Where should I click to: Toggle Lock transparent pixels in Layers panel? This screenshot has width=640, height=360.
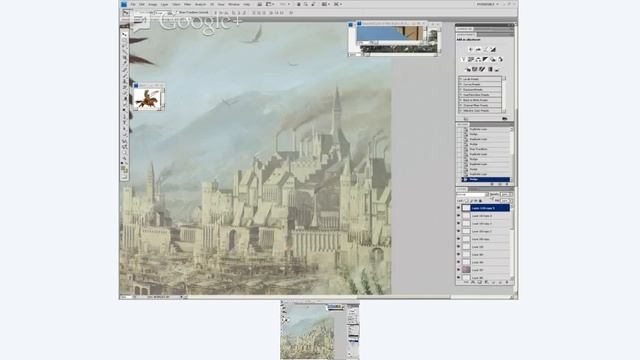click(x=467, y=201)
